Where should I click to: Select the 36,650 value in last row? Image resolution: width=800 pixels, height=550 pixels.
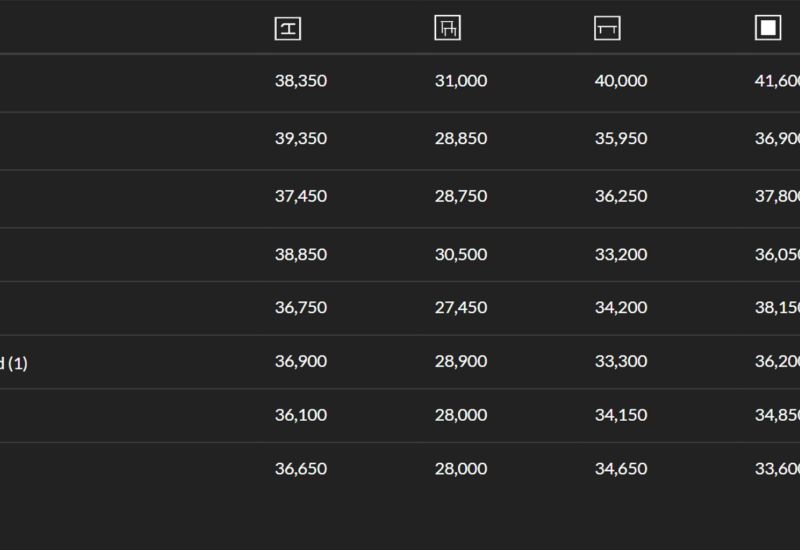pyautogui.click(x=301, y=468)
